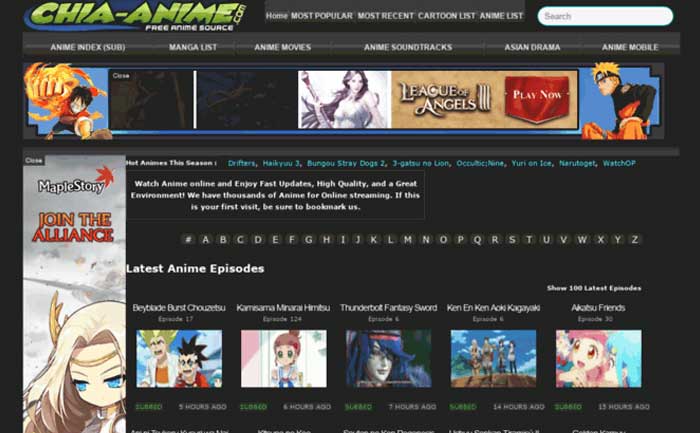Click the Ken En Ken Aoki Kagayaki thumbnail

[x=494, y=359]
